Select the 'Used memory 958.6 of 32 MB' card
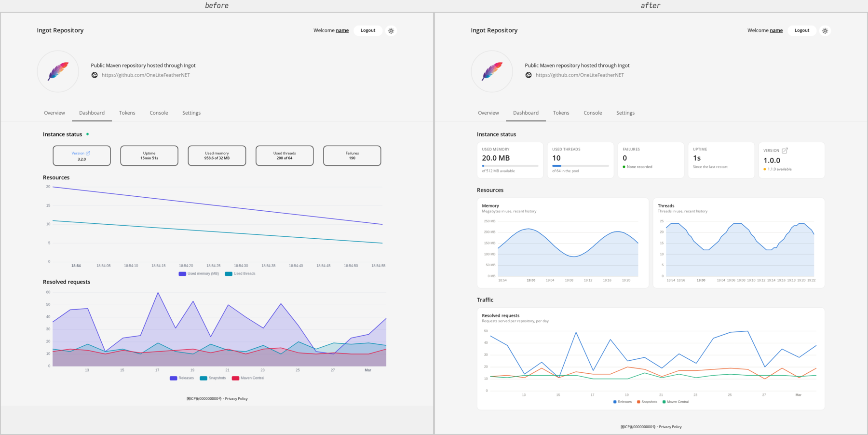This screenshot has height=435, width=868. 217,156
